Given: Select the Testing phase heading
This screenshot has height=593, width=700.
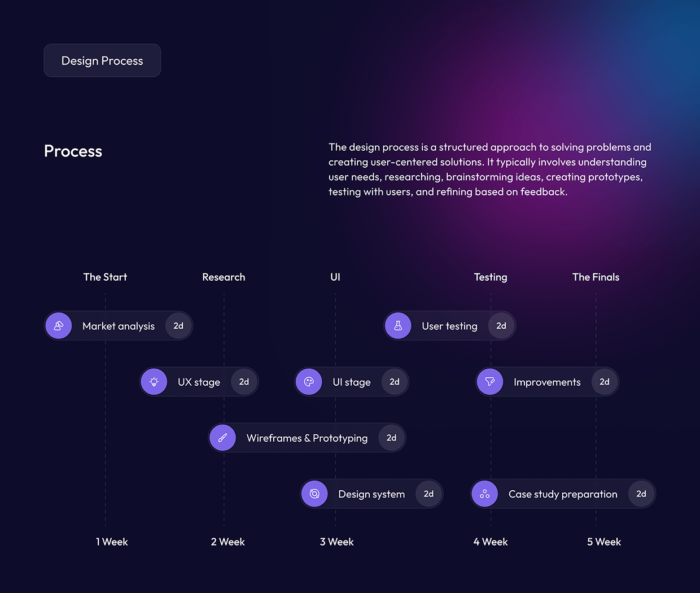Looking at the screenshot, I should pyautogui.click(x=491, y=277).
